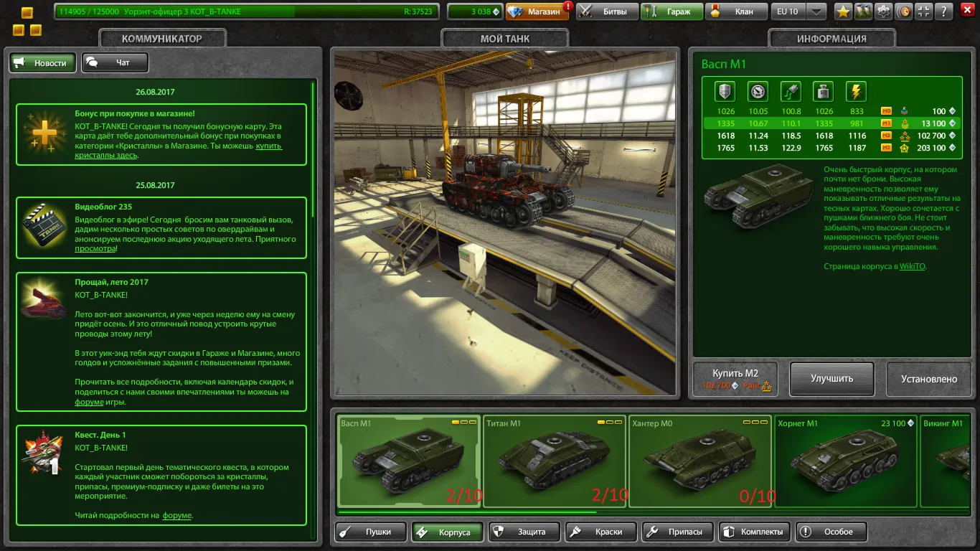The width and height of the screenshot is (980, 551).
Task: Click the speedometer stat icon
Action: click(x=758, y=92)
